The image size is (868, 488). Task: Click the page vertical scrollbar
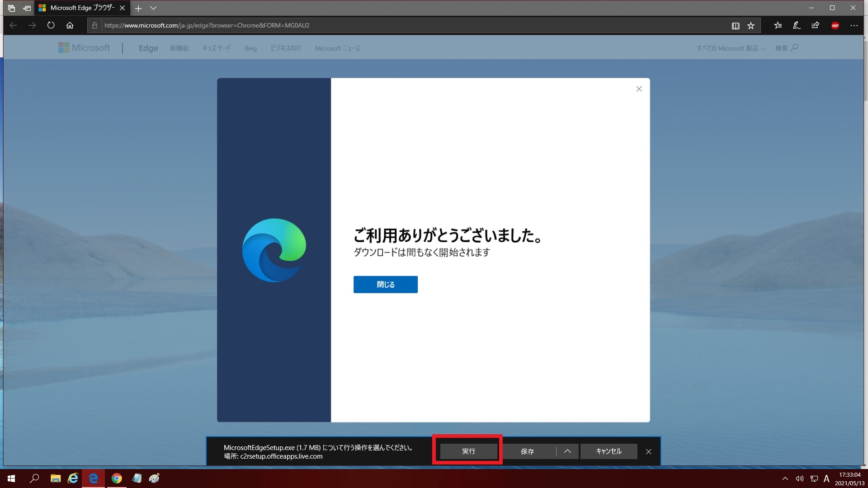(865, 70)
